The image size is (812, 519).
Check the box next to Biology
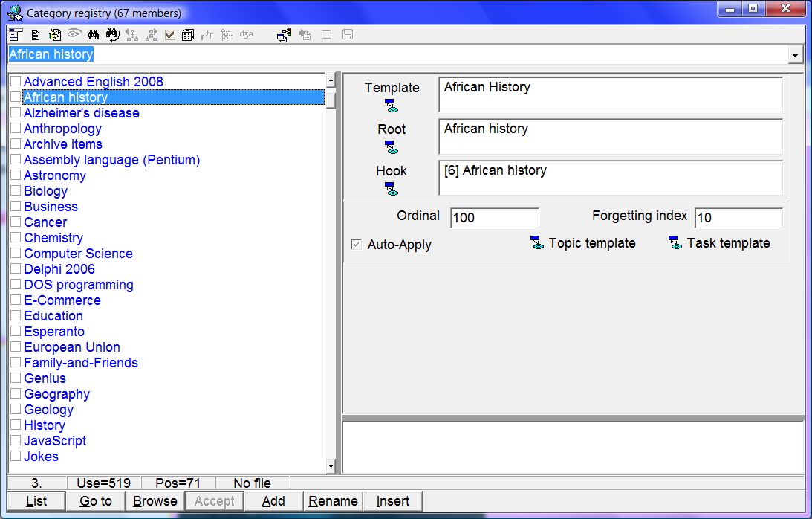coord(16,191)
